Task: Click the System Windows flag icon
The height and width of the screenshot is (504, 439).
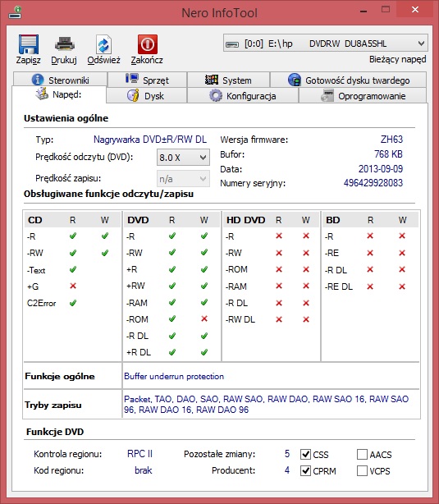Action: coord(212,80)
